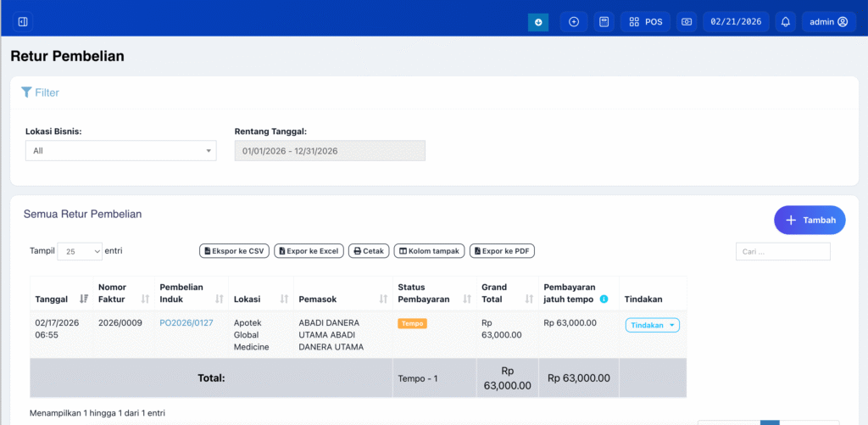Expand the Tindakan row action dropdown

(x=652, y=325)
